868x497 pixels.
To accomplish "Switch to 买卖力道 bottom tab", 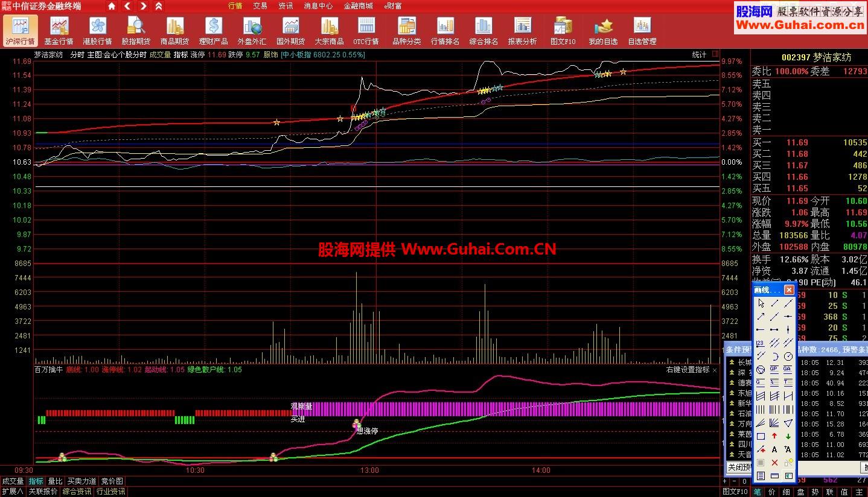I will (81, 481).
